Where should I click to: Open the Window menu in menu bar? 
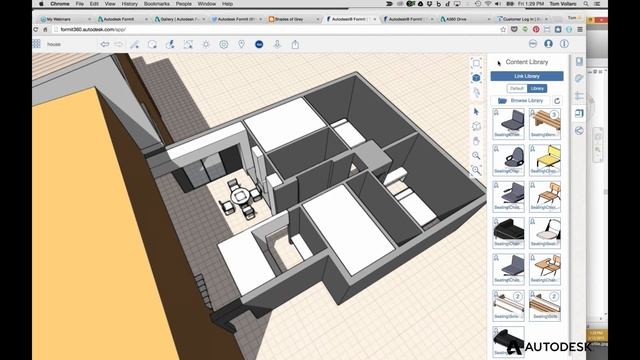click(207, 4)
